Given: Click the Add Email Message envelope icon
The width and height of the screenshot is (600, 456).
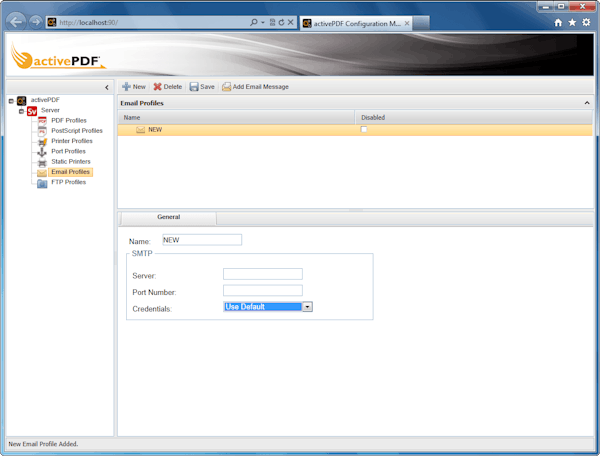Looking at the screenshot, I should pyautogui.click(x=227, y=87).
